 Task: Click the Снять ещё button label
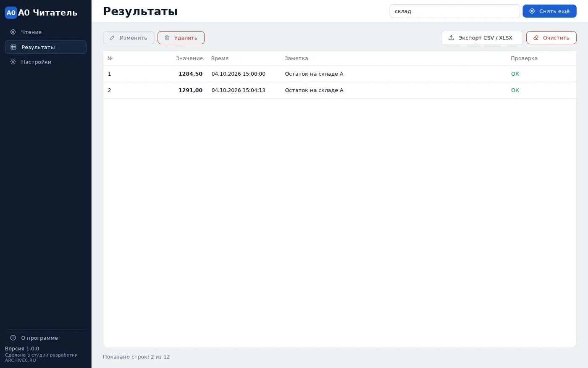coord(554,11)
